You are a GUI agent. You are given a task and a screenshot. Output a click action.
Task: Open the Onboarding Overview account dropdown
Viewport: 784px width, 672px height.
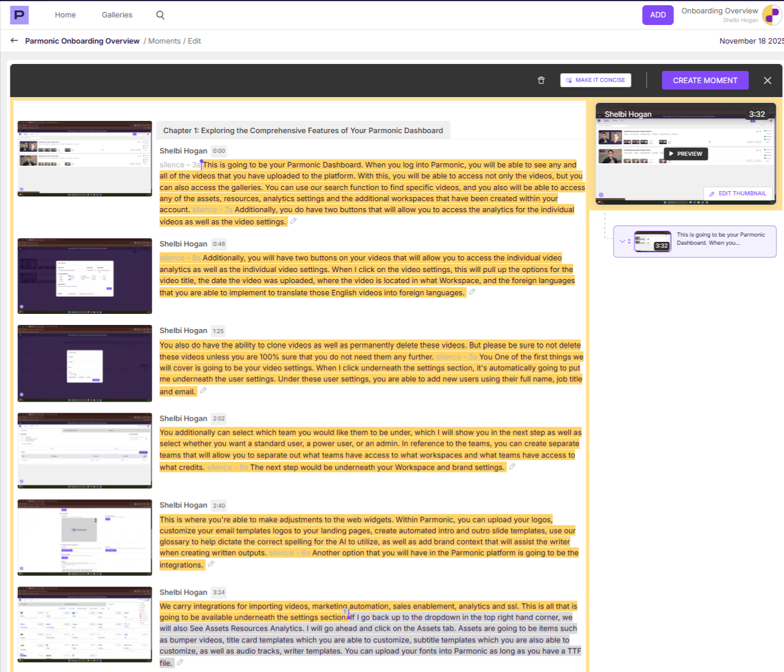[719, 15]
